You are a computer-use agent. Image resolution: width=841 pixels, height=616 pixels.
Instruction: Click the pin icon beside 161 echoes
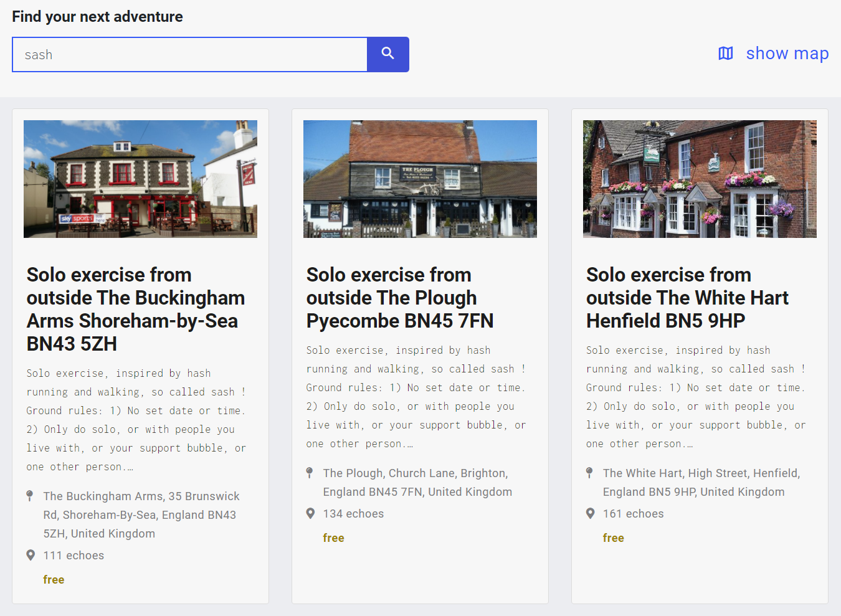point(590,513)
